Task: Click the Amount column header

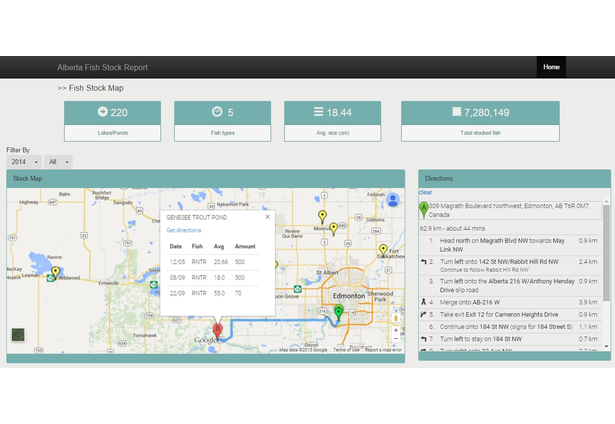Action: tap(245, 246)
